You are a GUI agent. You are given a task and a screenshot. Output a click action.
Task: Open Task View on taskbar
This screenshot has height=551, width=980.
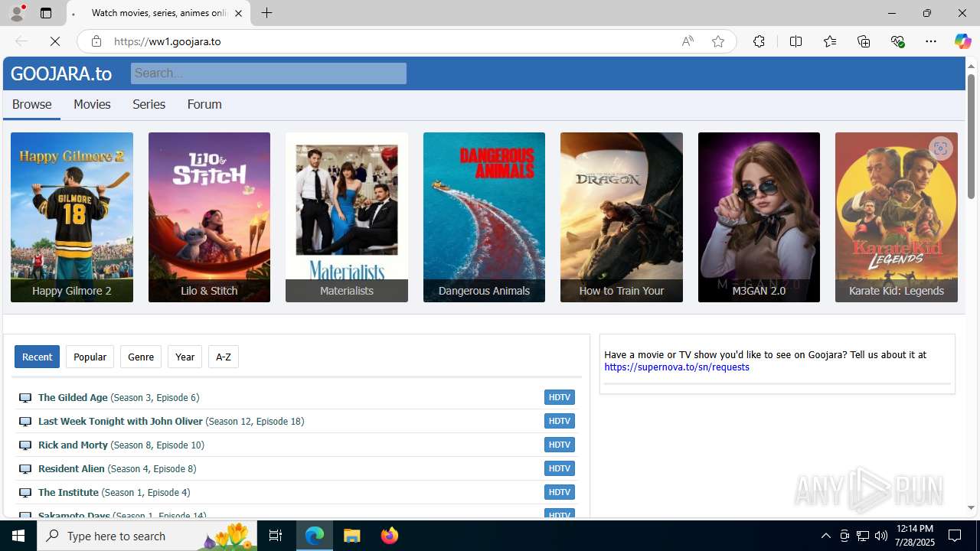coord(276,536)
